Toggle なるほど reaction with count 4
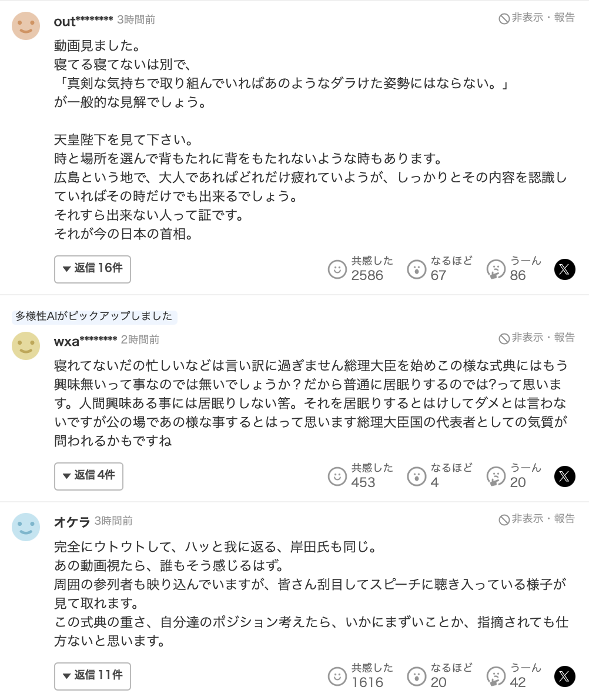This screenshot has width=589, height=700. coord(416,476)
